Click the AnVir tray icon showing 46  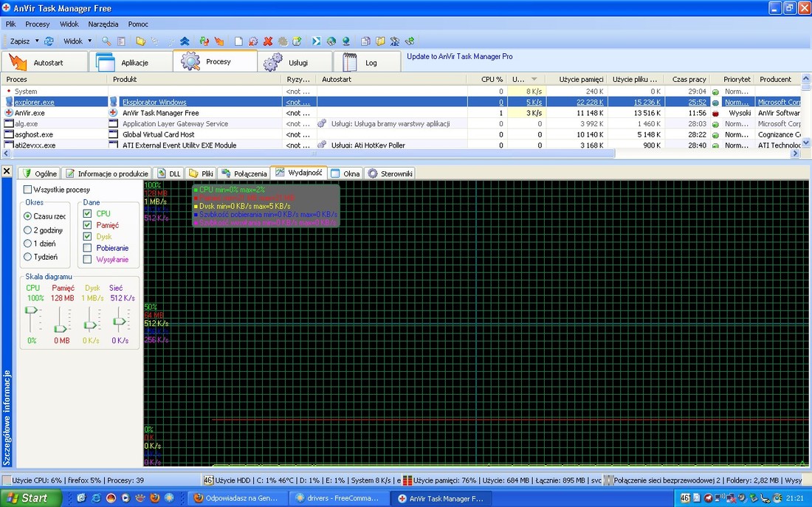(685, 498)
